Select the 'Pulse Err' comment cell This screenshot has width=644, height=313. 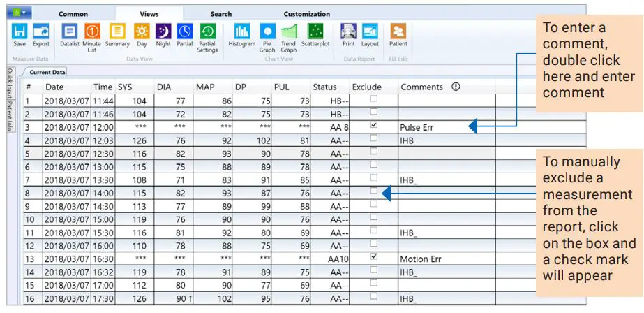coord(447,127)
